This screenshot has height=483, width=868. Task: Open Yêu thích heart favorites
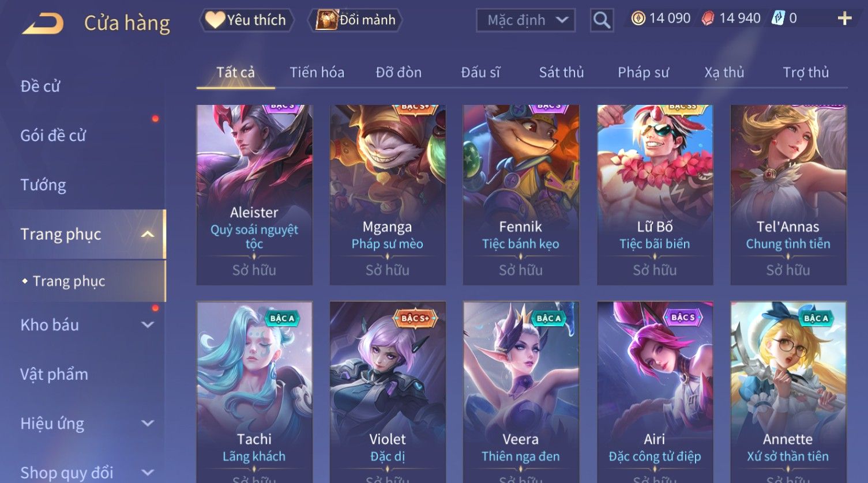click(x=246, y=20)
